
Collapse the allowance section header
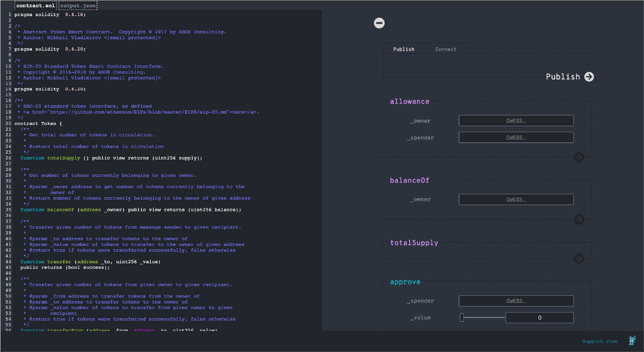point(410,101)
